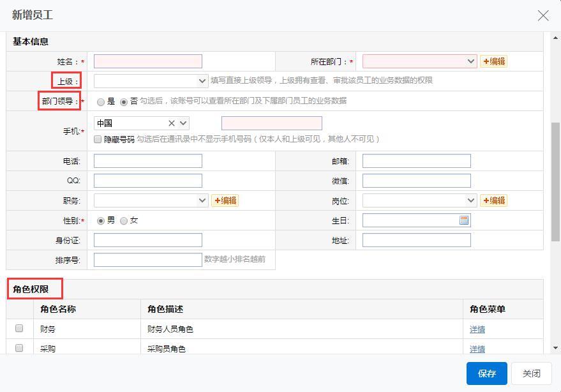
Task: Expand the 上级 dropdown list
Action: pos(151,81)
